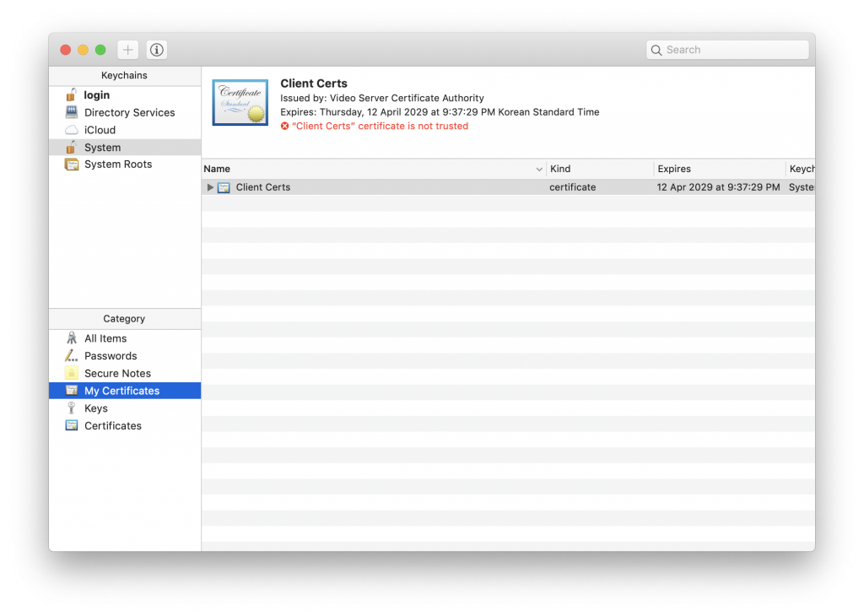Show All Items category
Screen dimensions: 864x616
105,338
